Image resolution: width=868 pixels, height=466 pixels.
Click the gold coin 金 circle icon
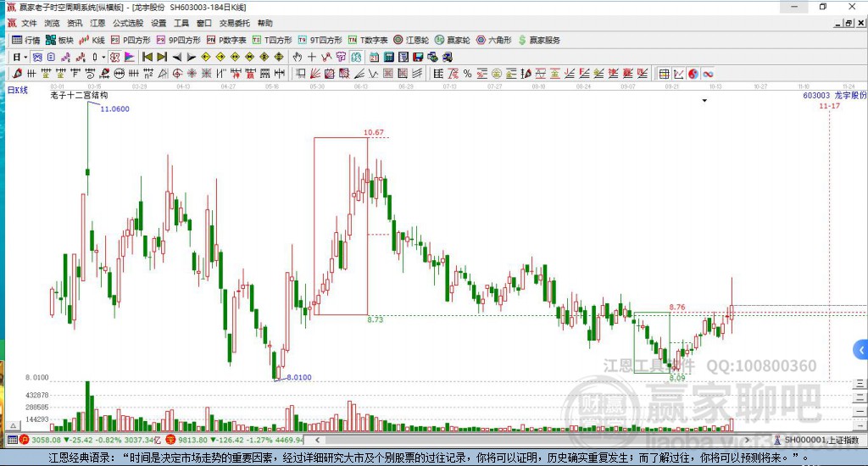[497, 74]
